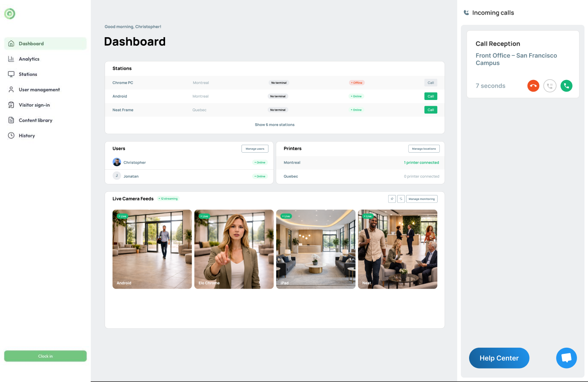588x382 pixels.
Task: Open the blue chat bubble widget
Action: 566,358
